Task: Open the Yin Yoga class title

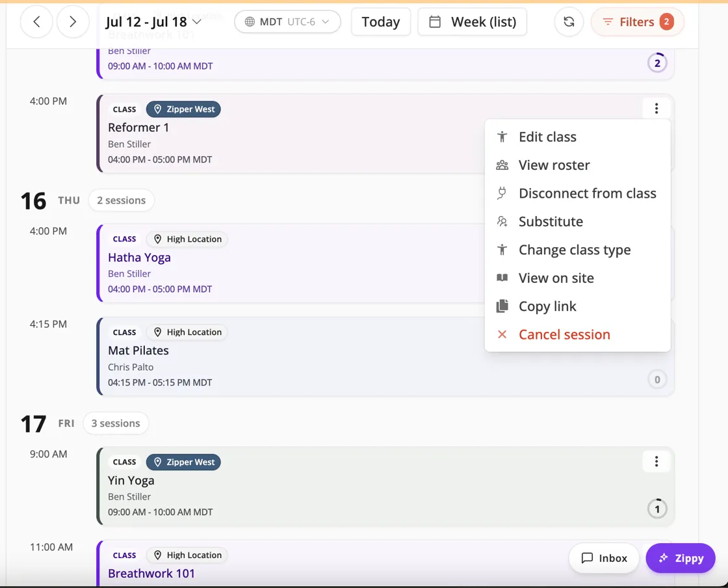Action: click(x=131, y=480)
